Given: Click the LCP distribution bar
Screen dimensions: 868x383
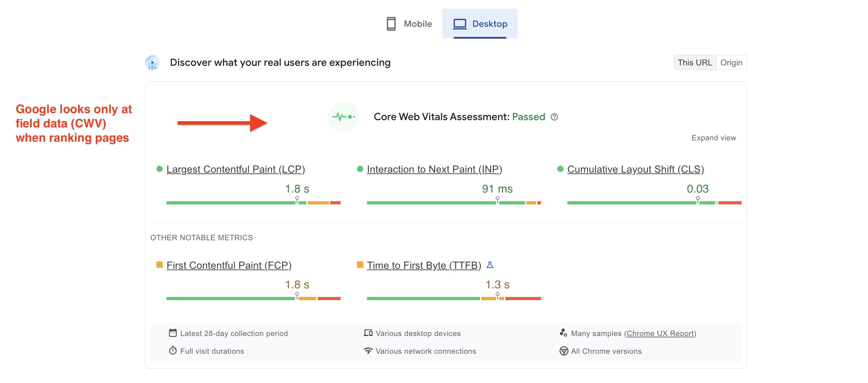Looking at the screenshot, I should (x=254, y=203).
